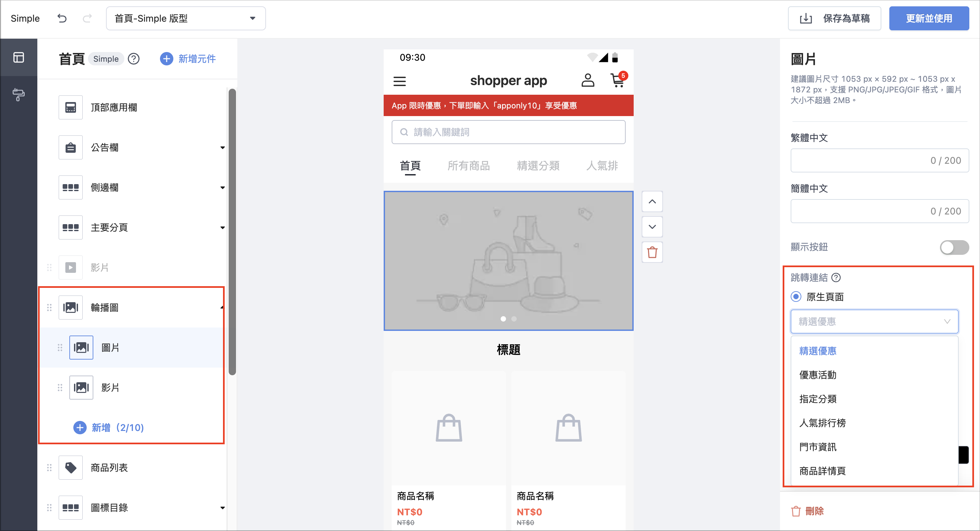Click the red App 限時優惠 announcement banner
Screen dimensions: 980x531
pos(509,105)
